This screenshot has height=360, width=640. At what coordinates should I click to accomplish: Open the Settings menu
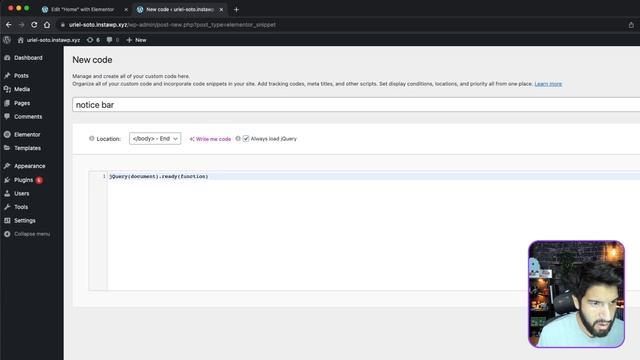[x=24, y=220]
